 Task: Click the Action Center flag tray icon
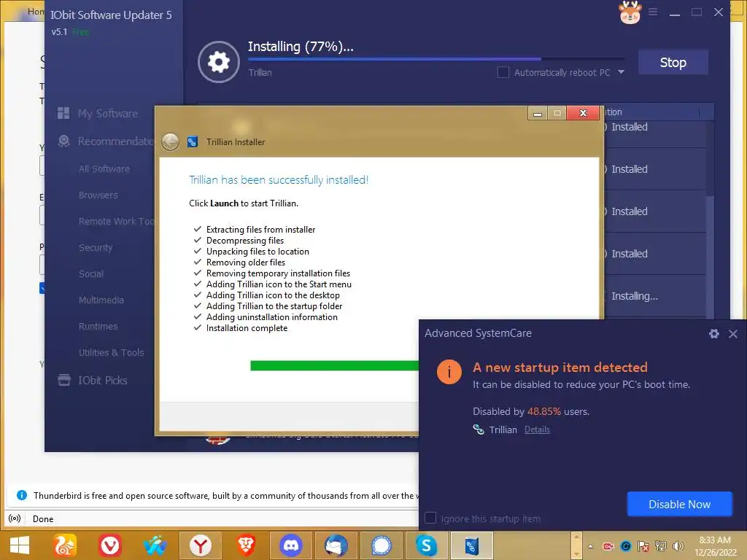[643, 546]
